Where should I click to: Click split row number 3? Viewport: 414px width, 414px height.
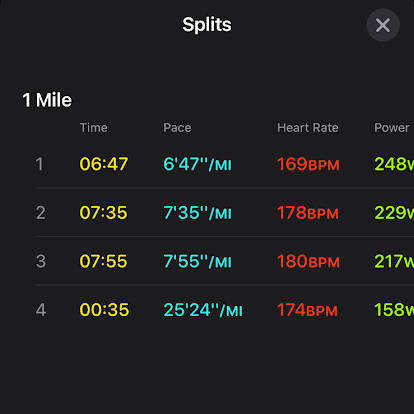click(41, 261)
